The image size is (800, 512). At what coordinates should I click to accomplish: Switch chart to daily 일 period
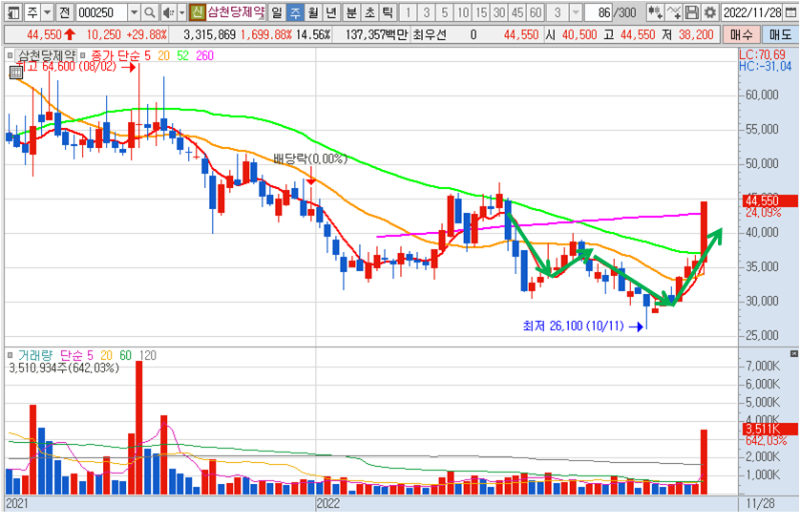pyautogui.click(x=276, y=12)
